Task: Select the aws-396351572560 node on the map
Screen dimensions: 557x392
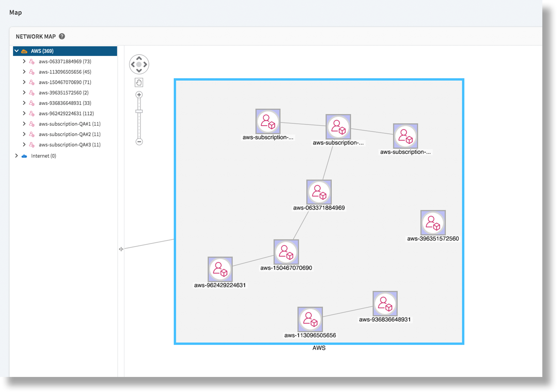Action: click(433, 222)
